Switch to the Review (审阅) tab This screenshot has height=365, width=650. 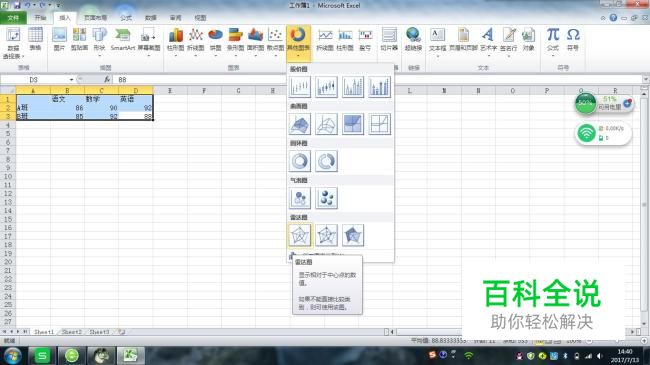tap(176, 18)
